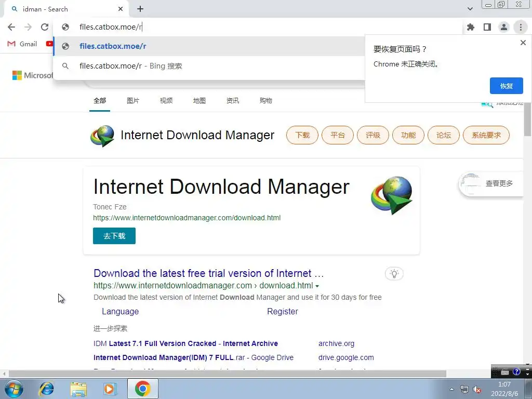This screenshot has height=399, width=532.
Task: Switch to the 地图 search tab
Action: click(199, 100)
